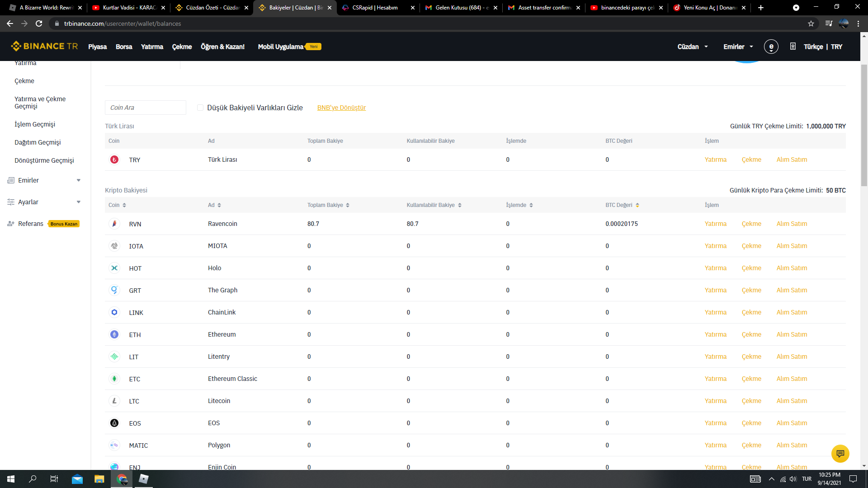The image size is (868, 488).
Task: Click the GRT coin icon
Action: pos(114,290)
